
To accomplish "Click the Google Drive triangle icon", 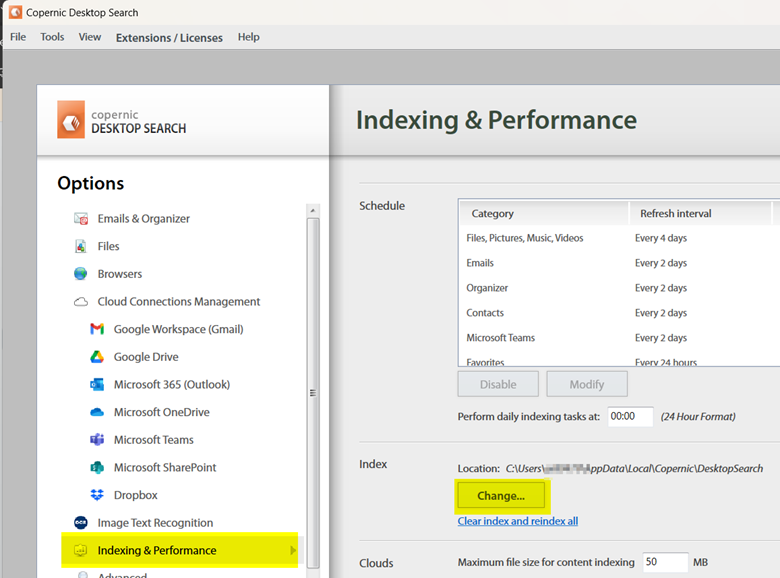I will pyautogui.click(x=97, y=357).
